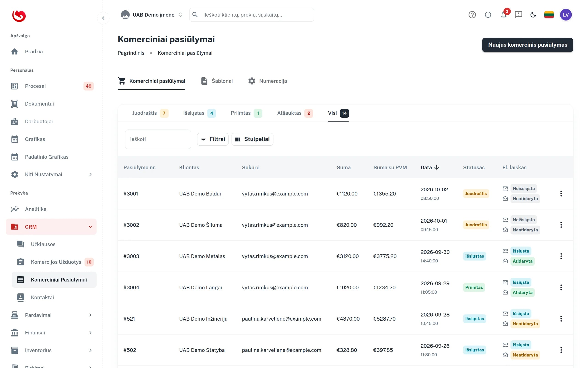
Task: Open Dokumentai in the sidebar
Action: (51, 104)
